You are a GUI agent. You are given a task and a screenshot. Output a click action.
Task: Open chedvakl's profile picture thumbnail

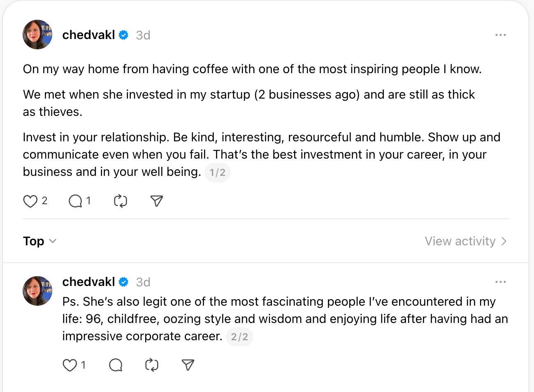pyautogui.click(x=37, y=35)
